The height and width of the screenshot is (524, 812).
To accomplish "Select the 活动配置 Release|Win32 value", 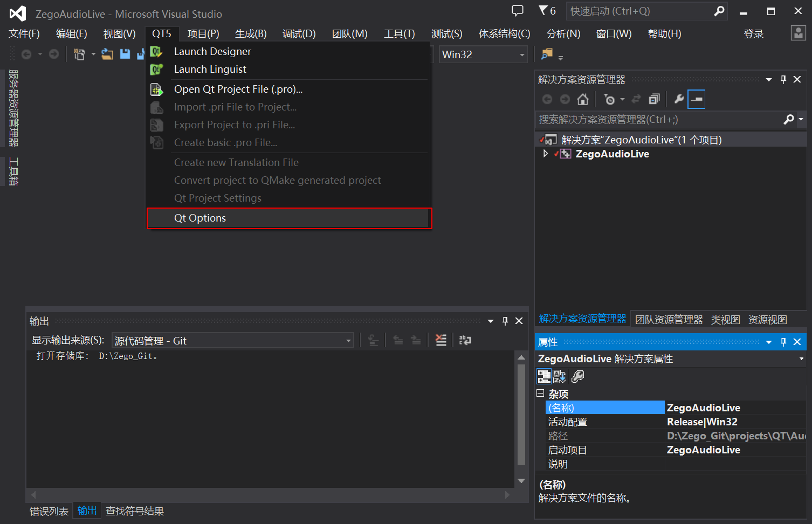I will pos(702,422).
